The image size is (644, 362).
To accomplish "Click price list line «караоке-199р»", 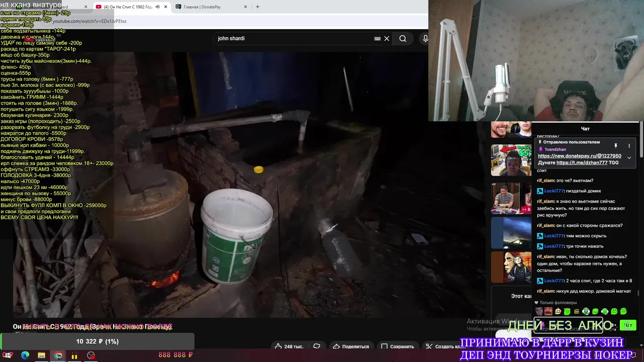I will (x=18, y=25).
